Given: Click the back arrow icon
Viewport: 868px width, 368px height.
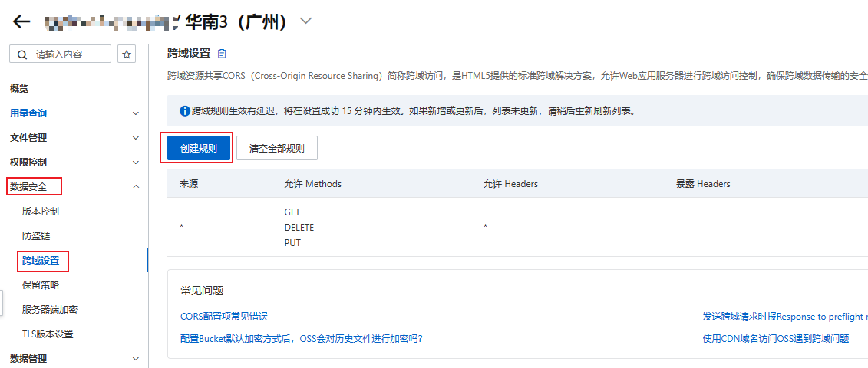Looking at the screenshot, I should coord(21,21).
